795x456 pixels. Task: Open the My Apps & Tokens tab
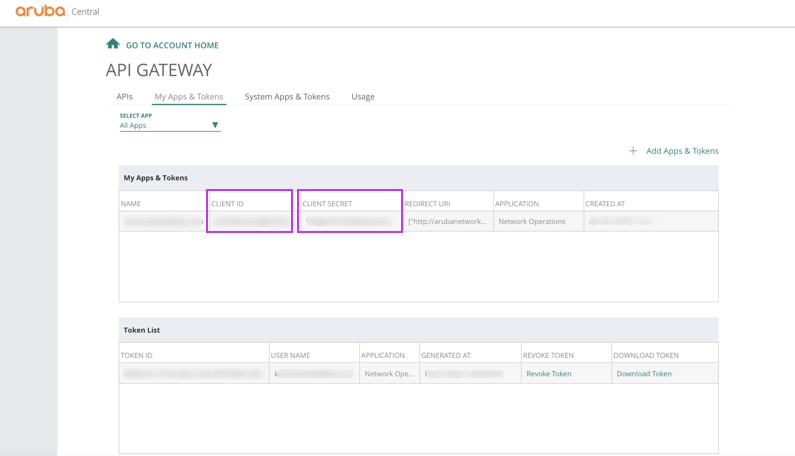click(188, 97)
